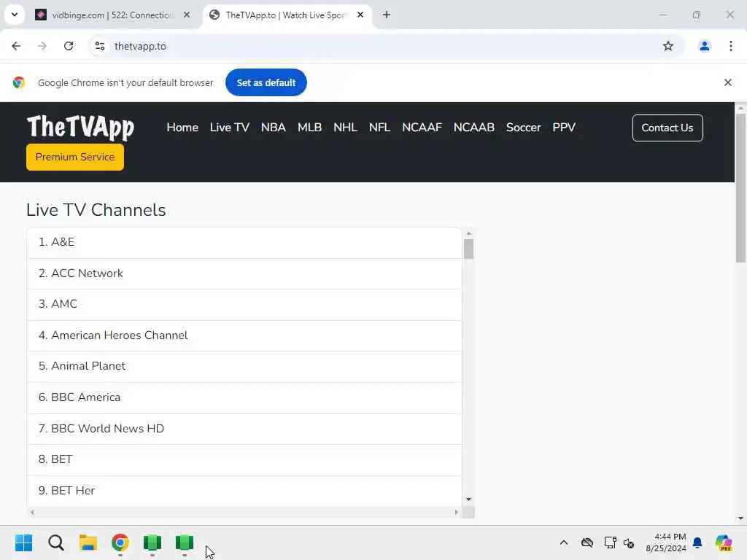The image size is (747, 560).
Task: Open the NFL section
Action: [x=379, y=128]
